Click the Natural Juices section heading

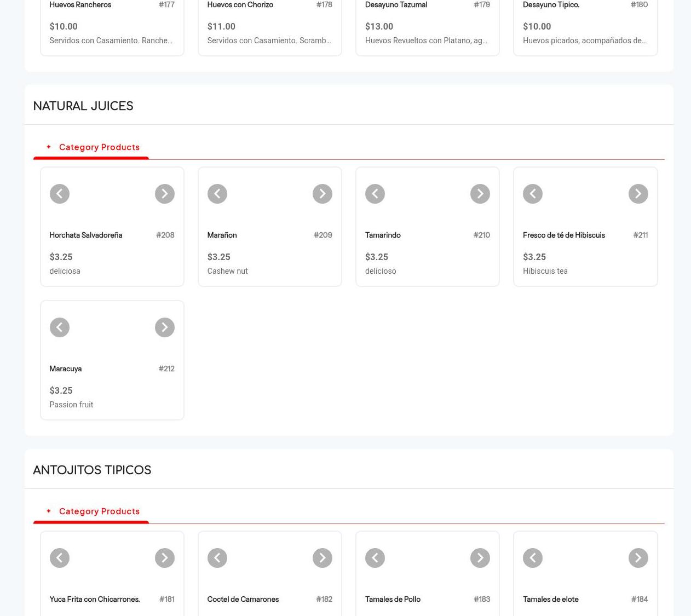(83, 106)
